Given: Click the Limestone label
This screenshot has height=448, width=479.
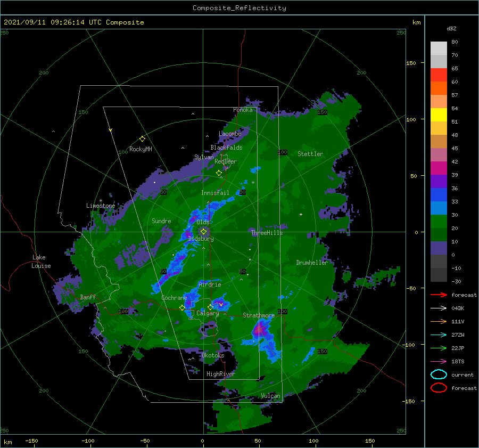Looking at the screenshot, I should [x=101, y=206].
